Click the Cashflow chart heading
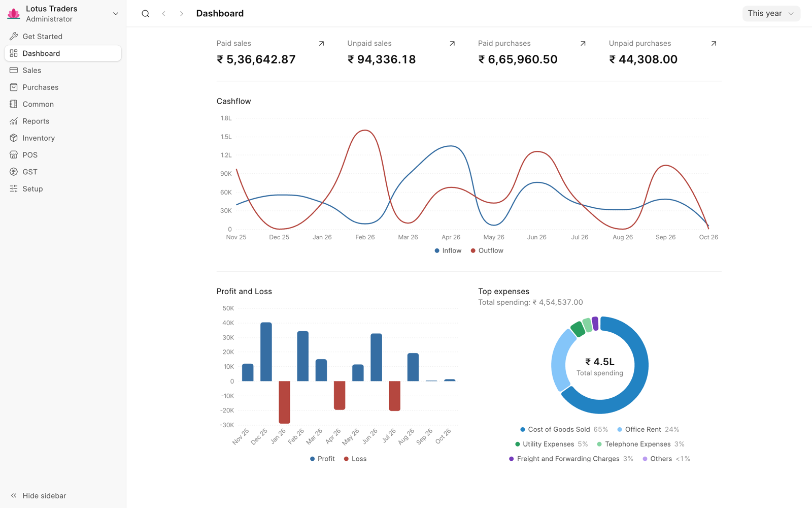This screenshot has height=508, width=812. (233, 101)
